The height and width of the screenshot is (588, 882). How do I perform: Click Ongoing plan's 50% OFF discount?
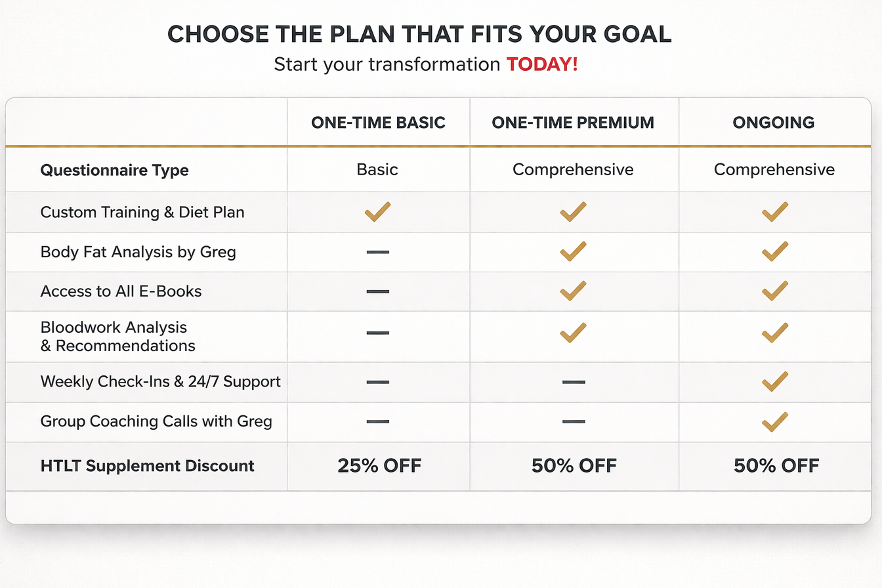click(776, 466)
